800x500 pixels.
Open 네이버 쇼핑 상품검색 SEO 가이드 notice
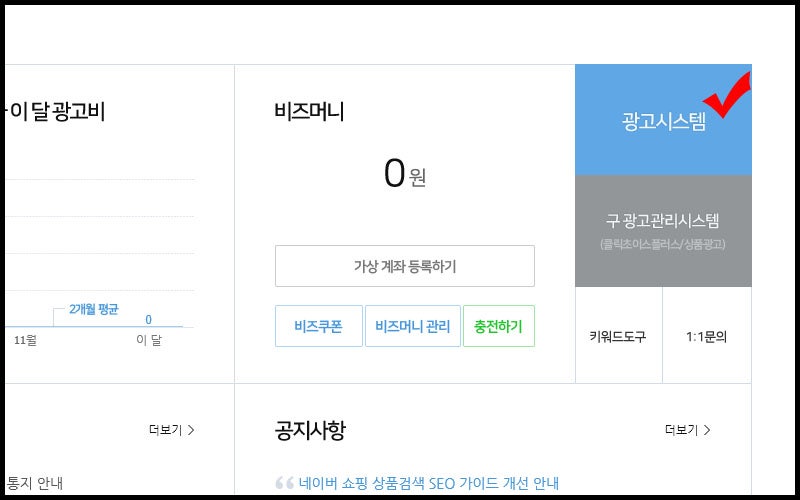point(428,483)
